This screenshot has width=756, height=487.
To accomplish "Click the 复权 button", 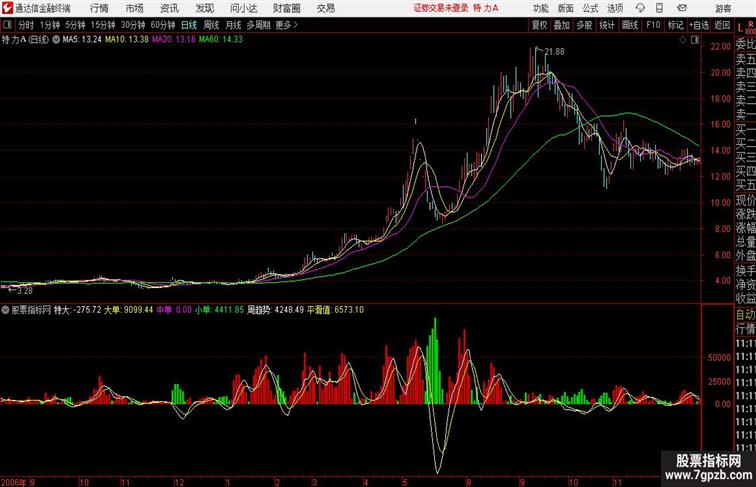I will coord(540,25).
